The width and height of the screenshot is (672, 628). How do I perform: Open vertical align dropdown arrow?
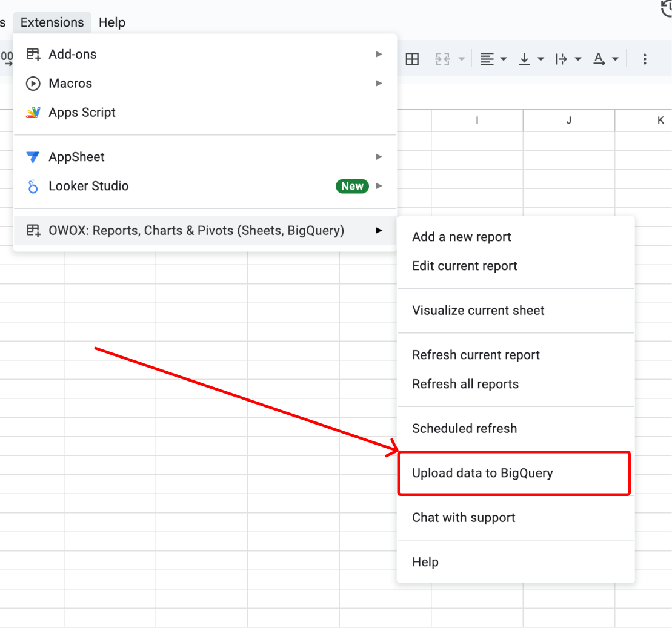pos(541,59)
